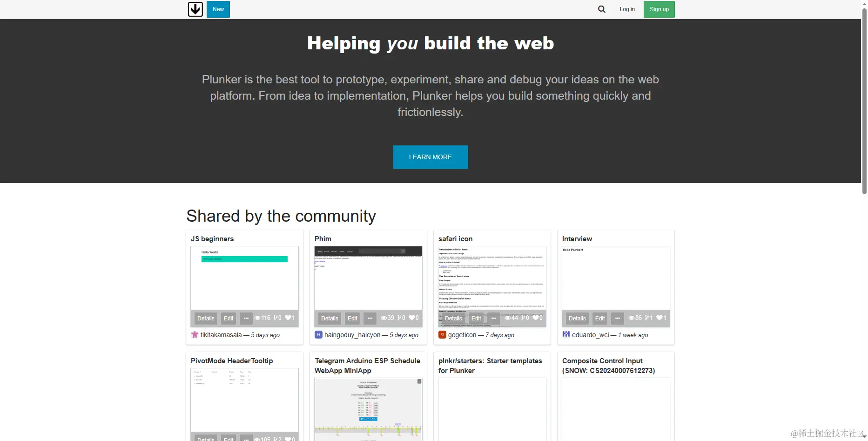Visit tikitakamasala profile link
This screenshot has height=441, width=868.
click(x=221, y=335)
